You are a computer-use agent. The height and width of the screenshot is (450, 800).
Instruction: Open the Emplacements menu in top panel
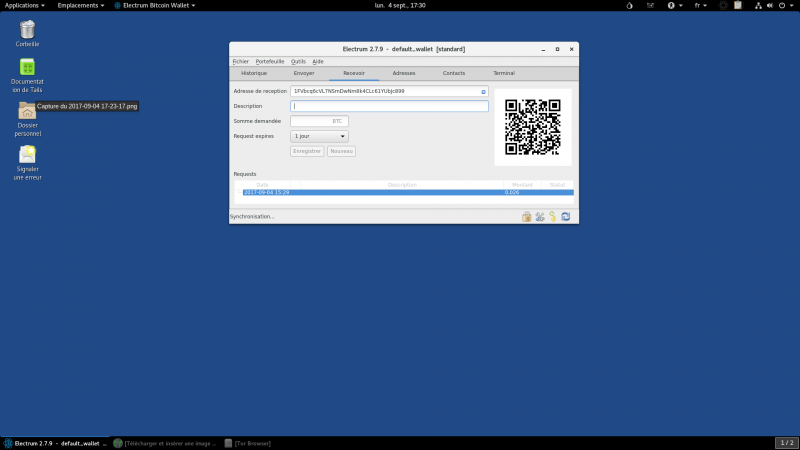pos(80,6)
